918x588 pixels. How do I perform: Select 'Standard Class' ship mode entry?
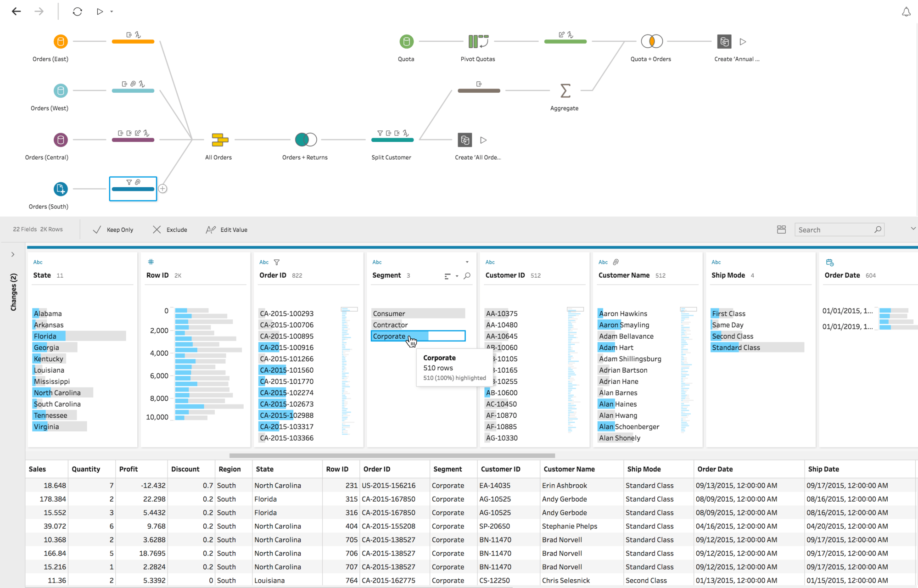[735, 347]
